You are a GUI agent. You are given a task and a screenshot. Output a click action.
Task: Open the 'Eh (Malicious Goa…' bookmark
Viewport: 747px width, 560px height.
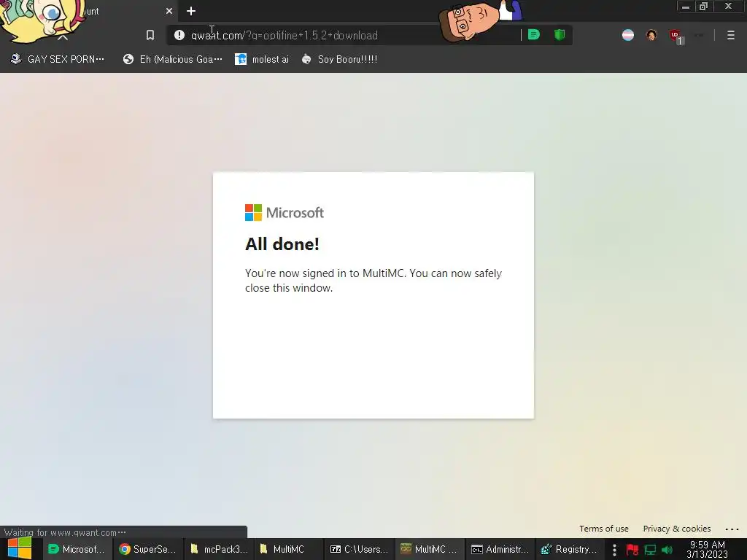tap(172, 59)
